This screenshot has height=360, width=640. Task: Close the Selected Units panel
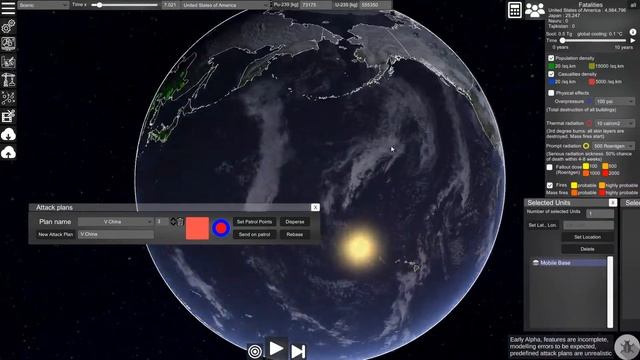(x=613, y=202)
